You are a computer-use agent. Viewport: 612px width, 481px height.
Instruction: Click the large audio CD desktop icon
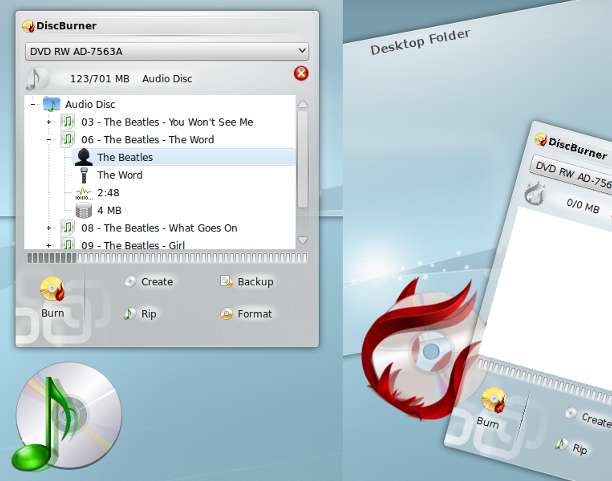pyautogui.click(x=66, y=416)
